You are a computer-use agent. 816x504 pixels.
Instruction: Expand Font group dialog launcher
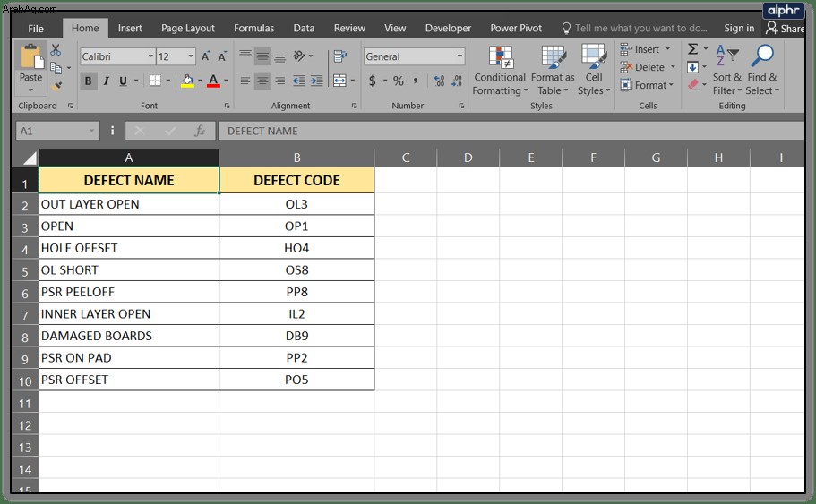tap(227, 106)
